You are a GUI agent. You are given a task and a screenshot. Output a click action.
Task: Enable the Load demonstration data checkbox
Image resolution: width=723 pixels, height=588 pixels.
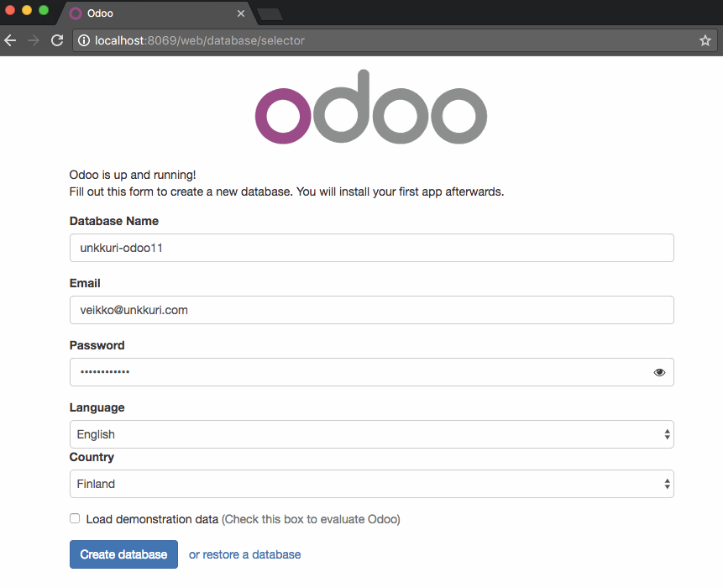pyautogui.click(x=75, y=519)
